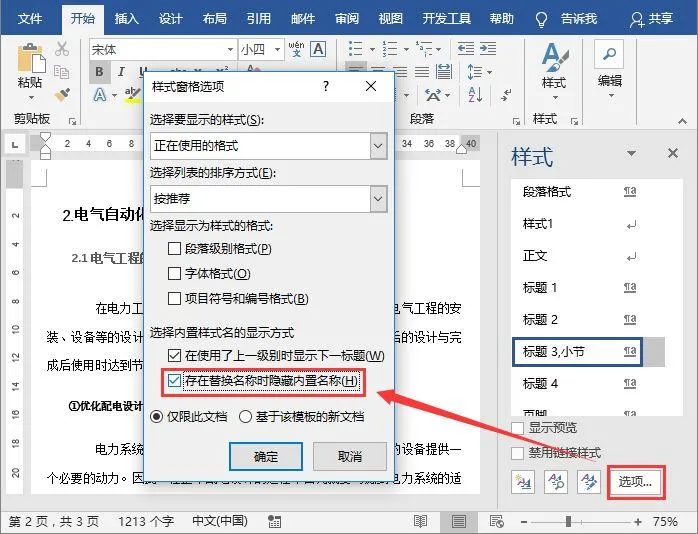Open styles group dialog launcher

click(x=575, y=121)
